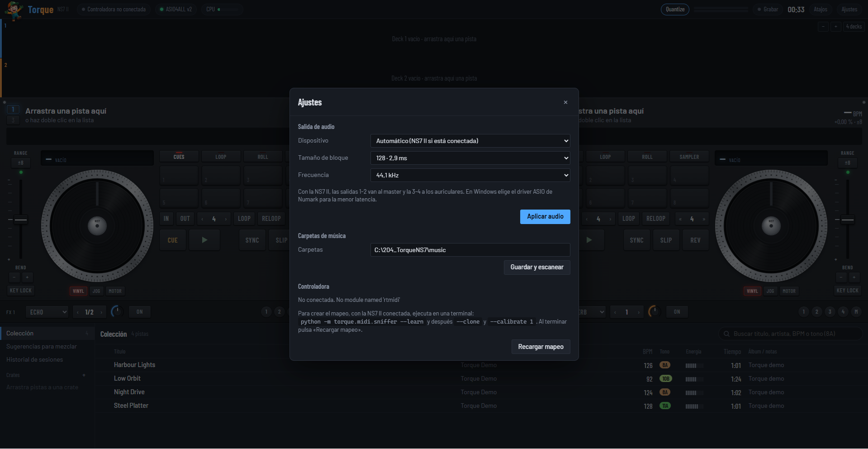Viewport: 868px width, 449px height.
Task: Click the left deck pitch bend minus button
Action: [x=14, y=277]
